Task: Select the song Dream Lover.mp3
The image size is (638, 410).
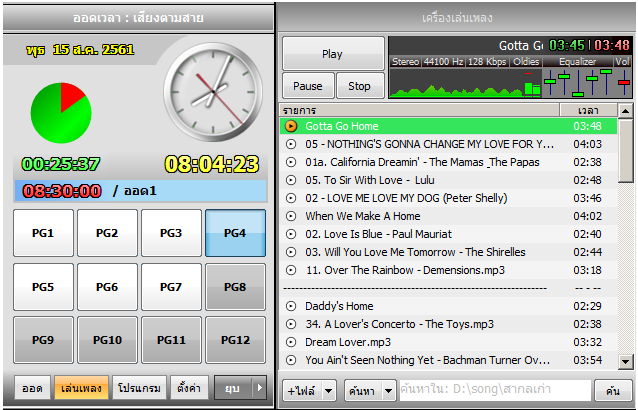Action: click(x=448, y=342)
